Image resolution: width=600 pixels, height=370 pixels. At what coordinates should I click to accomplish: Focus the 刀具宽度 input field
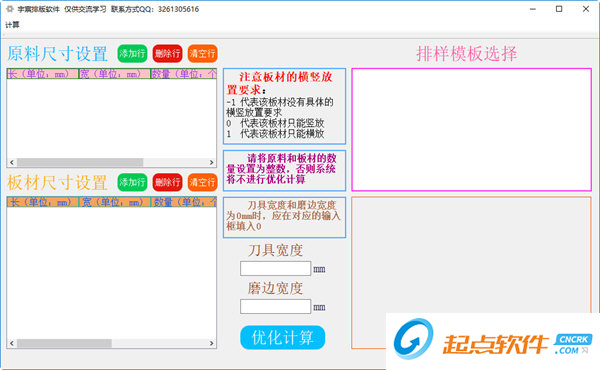(275, 268)
